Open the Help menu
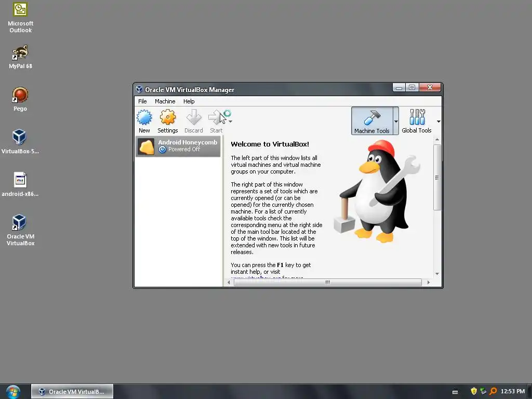The width and height of the screenshot is (532, 399). pos(189,101)
